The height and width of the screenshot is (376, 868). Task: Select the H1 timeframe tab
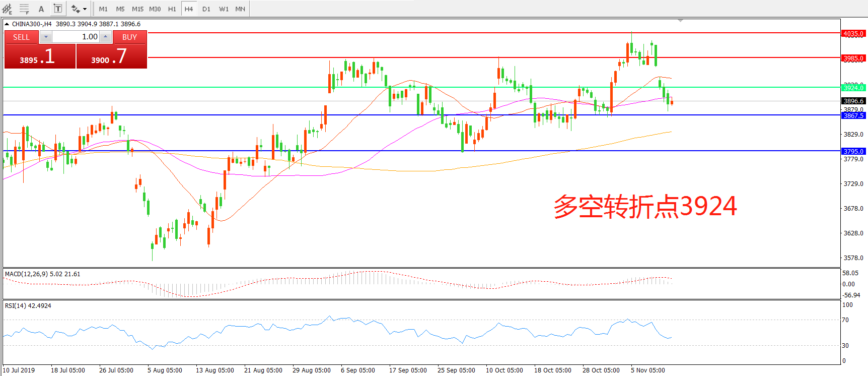172,9
